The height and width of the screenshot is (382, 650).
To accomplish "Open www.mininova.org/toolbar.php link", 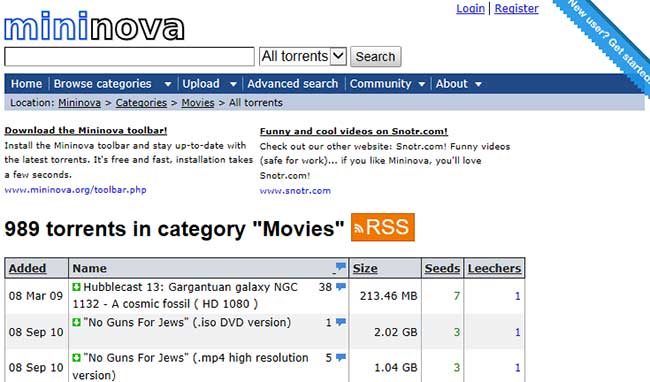I will 75,190.
